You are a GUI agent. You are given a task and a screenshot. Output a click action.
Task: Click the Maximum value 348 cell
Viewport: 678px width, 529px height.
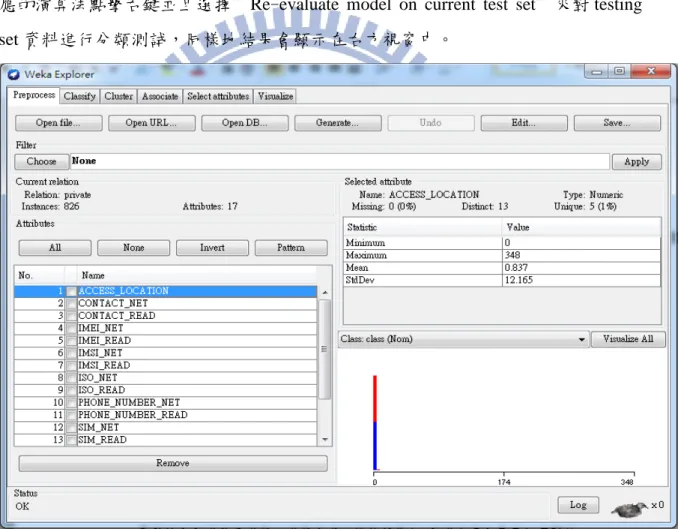click(582, 256)
